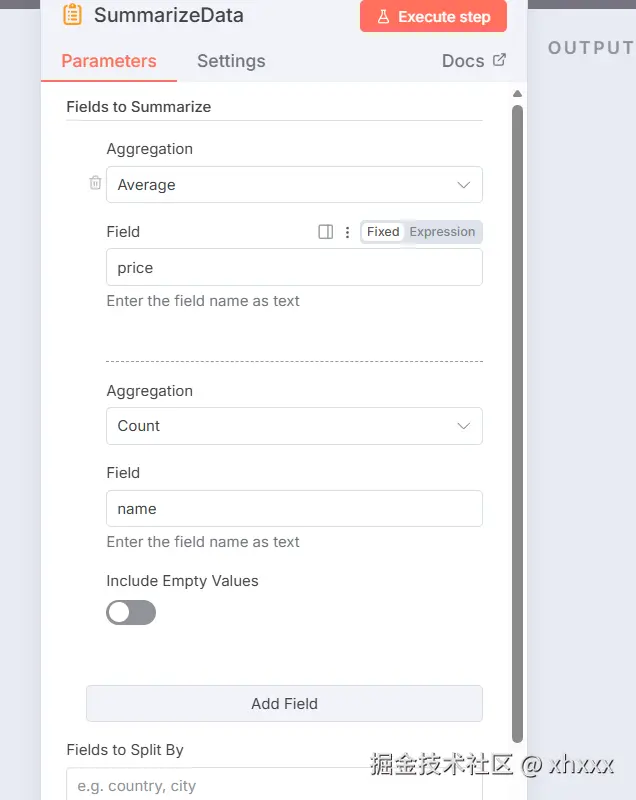Click the Fields to Split By input

coord(274,786)
